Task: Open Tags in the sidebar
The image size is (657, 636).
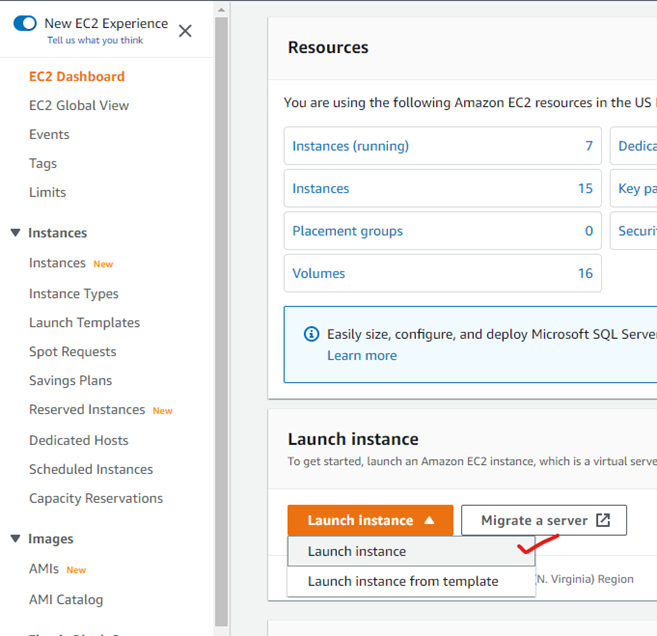Action: [43, 163]
